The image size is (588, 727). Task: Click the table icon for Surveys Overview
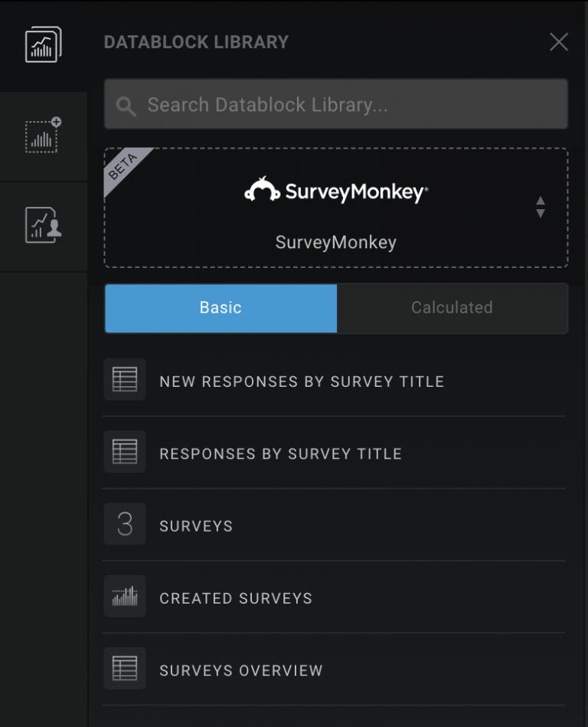click(x=125, y=669)
